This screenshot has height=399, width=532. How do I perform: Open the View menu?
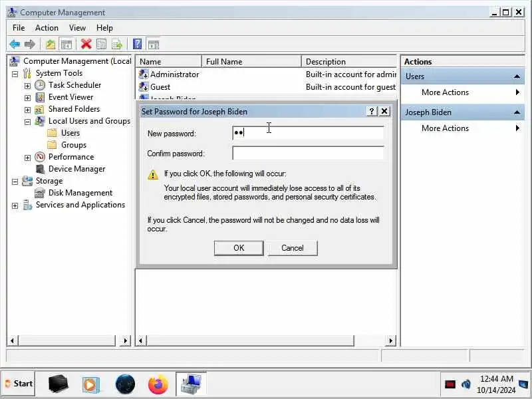(x=77, y=28)
